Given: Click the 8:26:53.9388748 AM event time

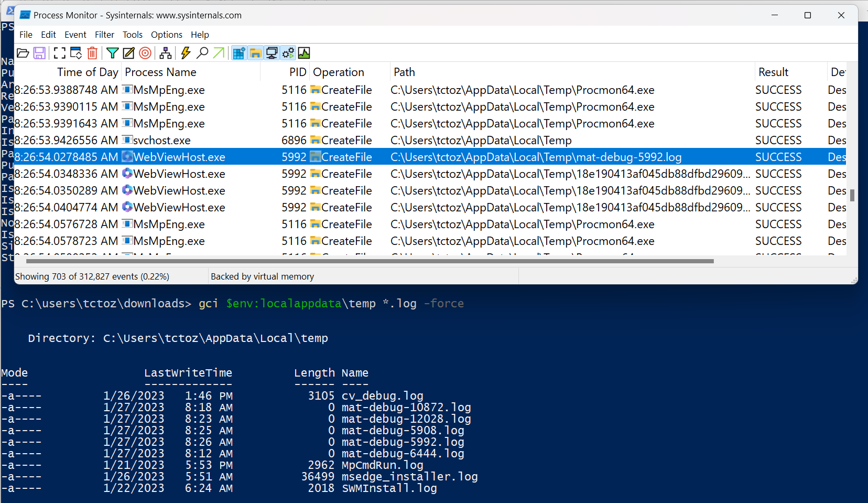Looking at the screenshot, I should 67,90.
